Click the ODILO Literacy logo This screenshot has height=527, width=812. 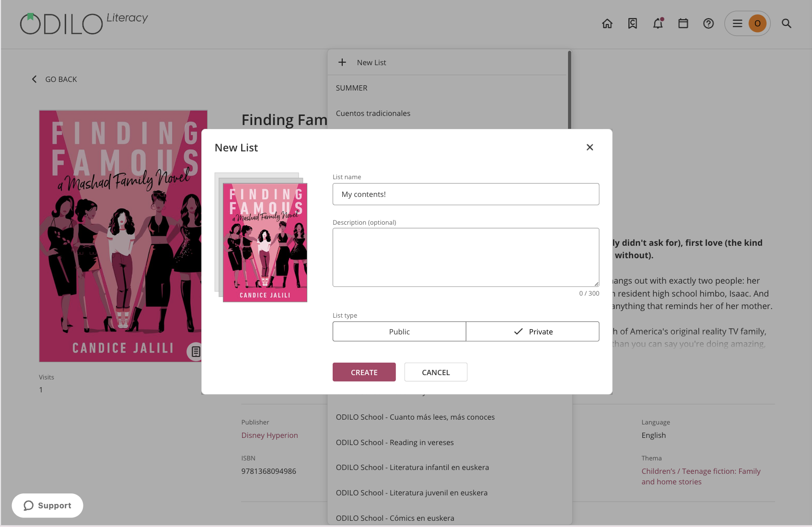(84, 23)
